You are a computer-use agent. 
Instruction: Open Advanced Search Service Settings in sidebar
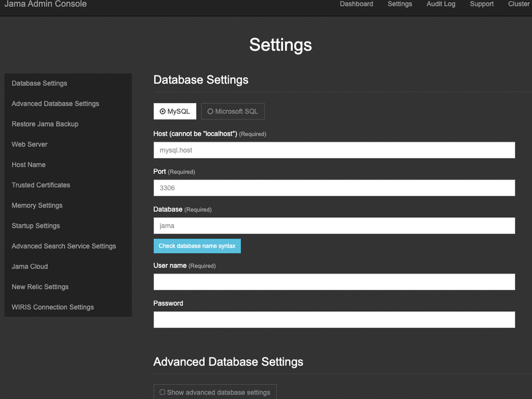coord(64,246)
